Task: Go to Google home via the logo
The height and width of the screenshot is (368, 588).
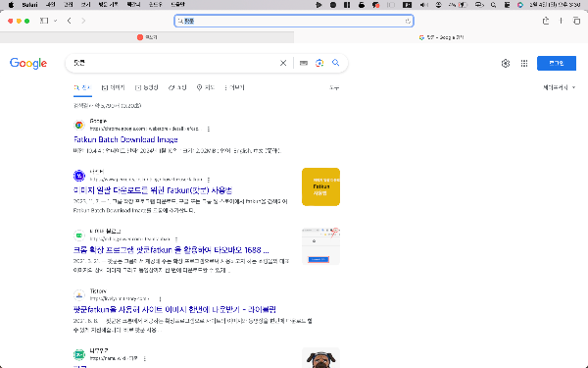Action: click(x=28, y=63)
